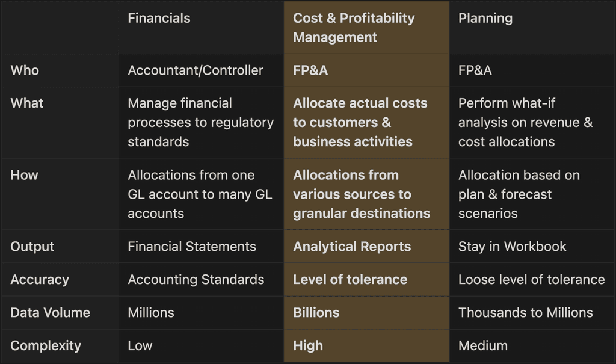Select the Cost & Profitability Management header
This screenshot has height=364, width=616.
354,28
